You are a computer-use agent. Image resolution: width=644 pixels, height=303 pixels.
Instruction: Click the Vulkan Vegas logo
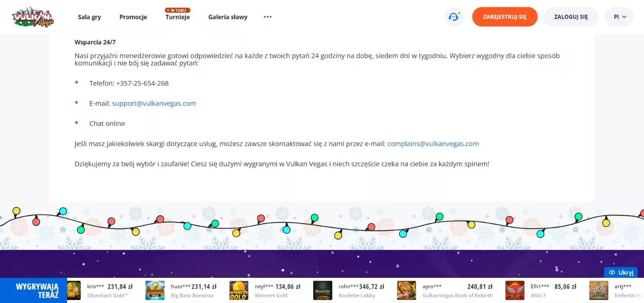tap(33, 17)
